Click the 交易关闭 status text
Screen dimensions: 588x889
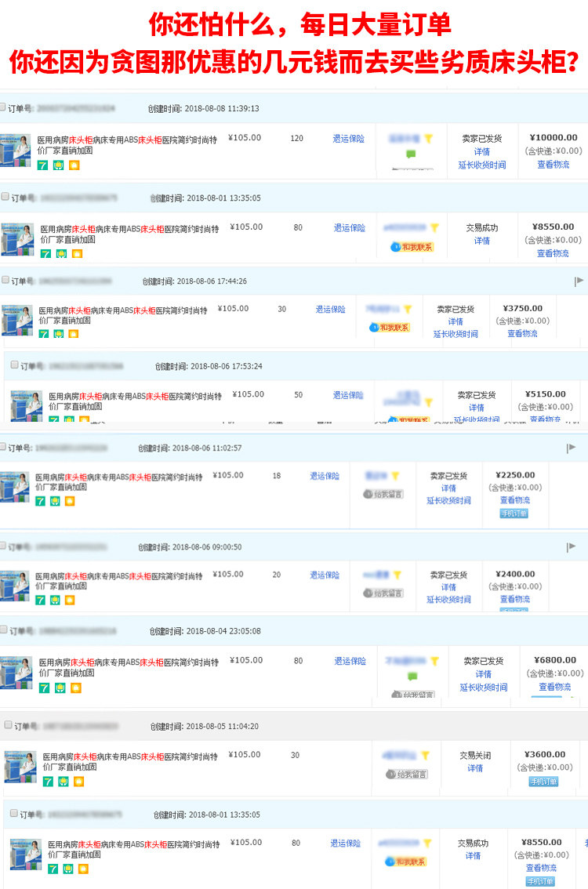475,756
